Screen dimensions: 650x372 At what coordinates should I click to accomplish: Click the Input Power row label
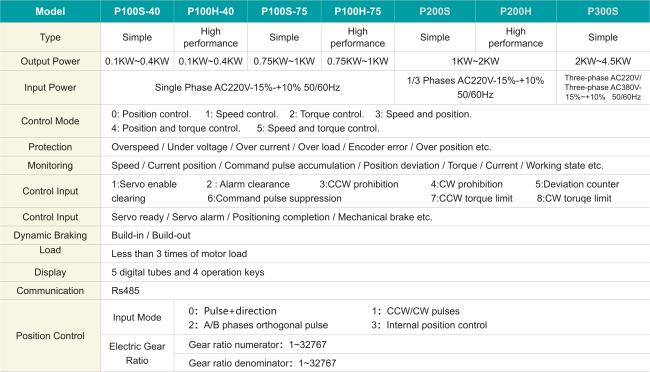[50, 88]
